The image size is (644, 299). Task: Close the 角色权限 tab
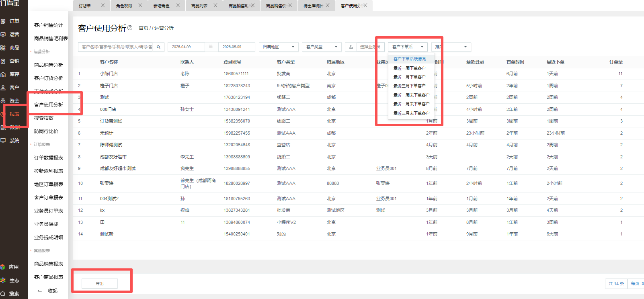coord(140,5)
